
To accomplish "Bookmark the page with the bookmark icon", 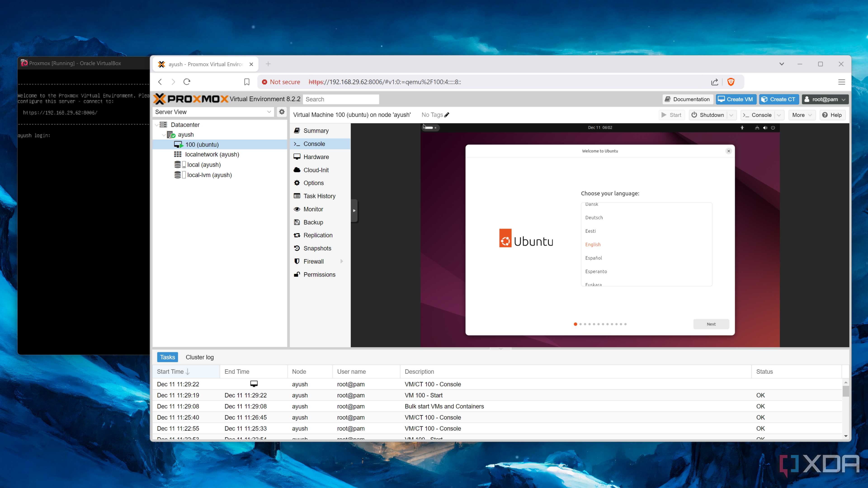I will 247,82.
